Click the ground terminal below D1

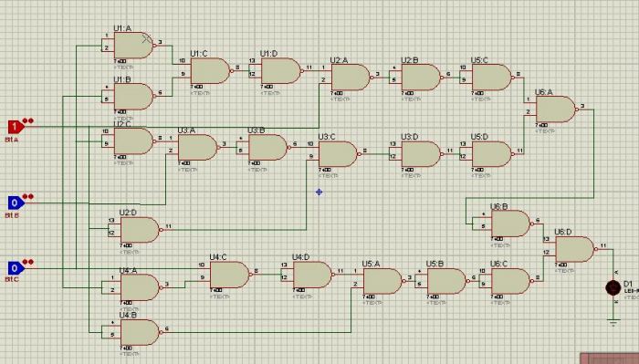point(613,322)
